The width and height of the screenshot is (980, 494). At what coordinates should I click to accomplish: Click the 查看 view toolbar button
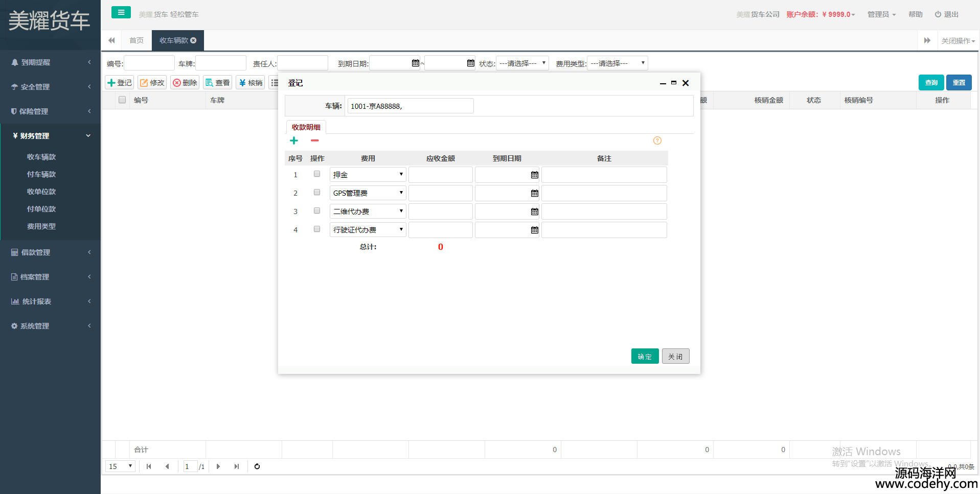(x=218, y=83)
